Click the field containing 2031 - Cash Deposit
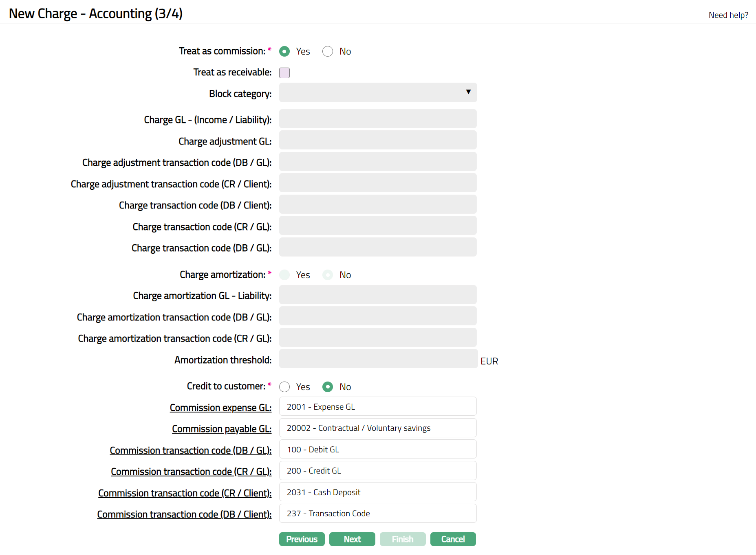 click(x=378, y=492)
